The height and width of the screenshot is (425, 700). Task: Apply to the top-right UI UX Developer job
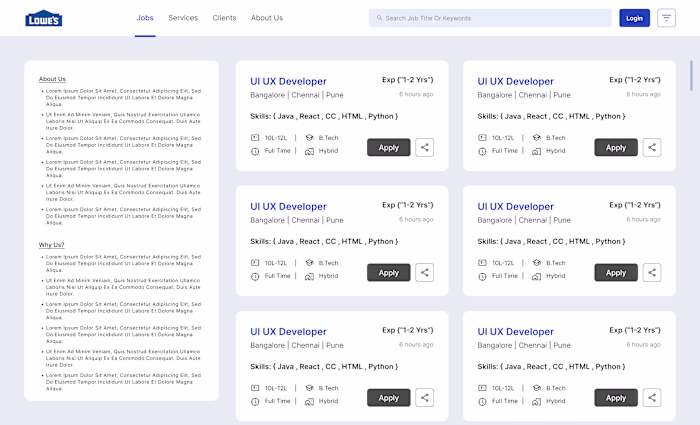click(616, 147)
